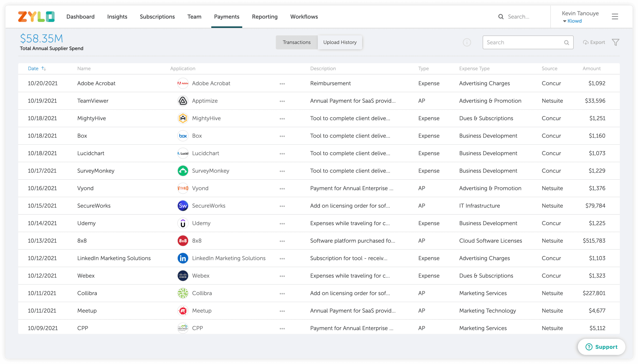Click the magnifier icon in top search
The width and height of the screenshot is (638, 364).
501,17
